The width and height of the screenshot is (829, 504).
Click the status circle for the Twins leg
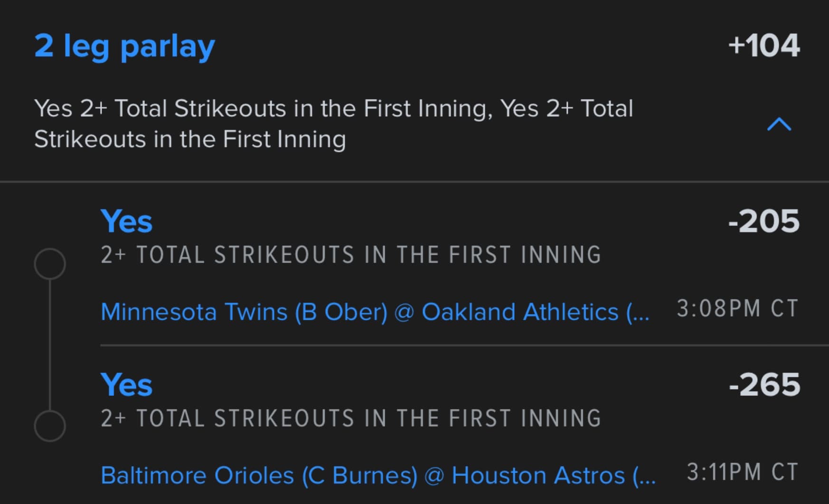pyautogui.click(x=50, y=263)
